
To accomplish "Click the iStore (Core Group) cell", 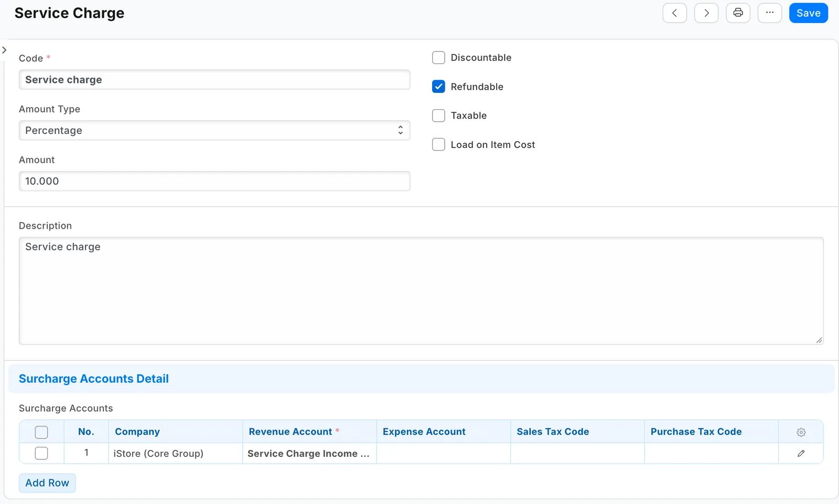I will [x=176, y=454].
